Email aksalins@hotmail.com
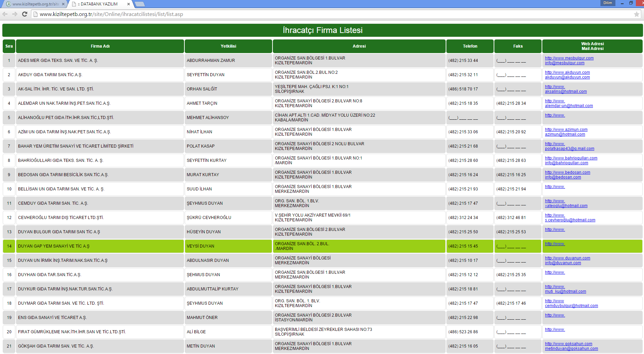This screenshot has height=354, width=644. click(x=566, y=91)
